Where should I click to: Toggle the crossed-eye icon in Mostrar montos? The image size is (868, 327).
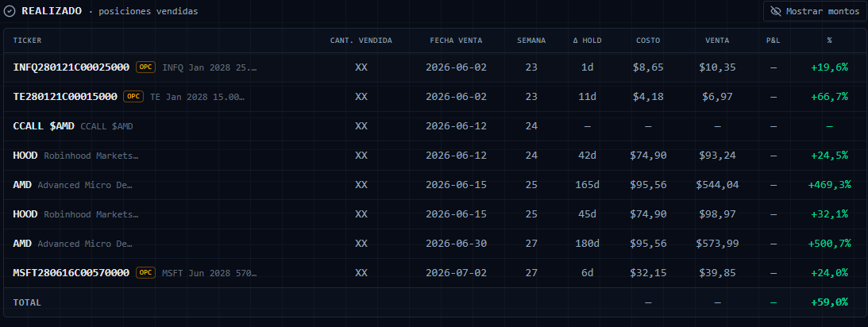tap(776, 11)
